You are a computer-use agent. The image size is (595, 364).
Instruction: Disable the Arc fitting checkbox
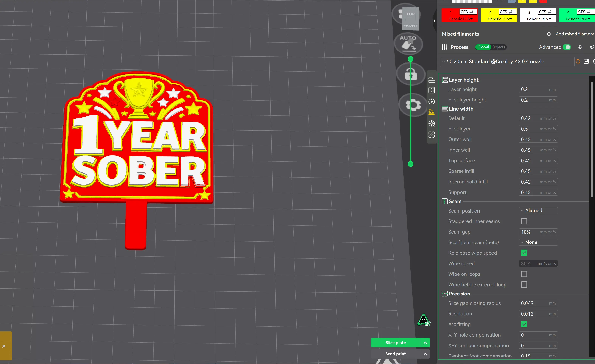click(524, 324)
